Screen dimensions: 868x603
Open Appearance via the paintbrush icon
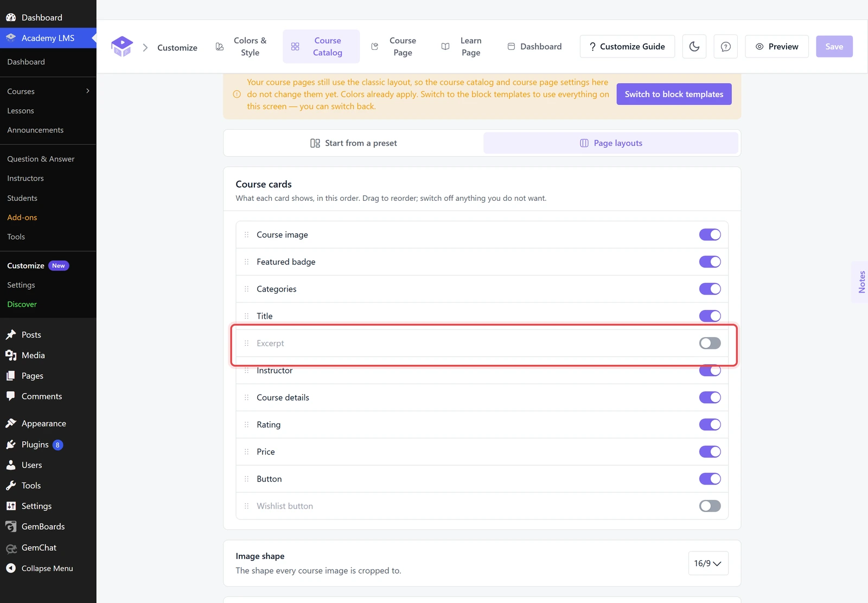point(11,423)
